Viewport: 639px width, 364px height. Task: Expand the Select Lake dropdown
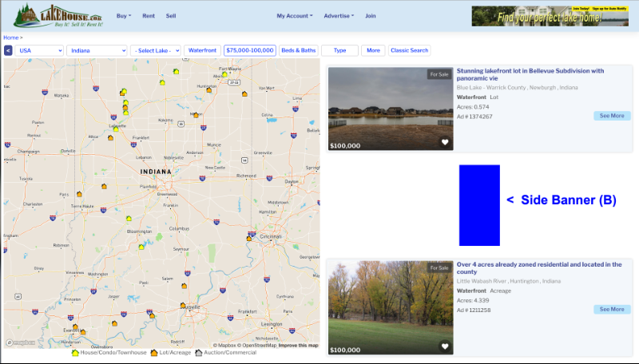click(156, 50)
